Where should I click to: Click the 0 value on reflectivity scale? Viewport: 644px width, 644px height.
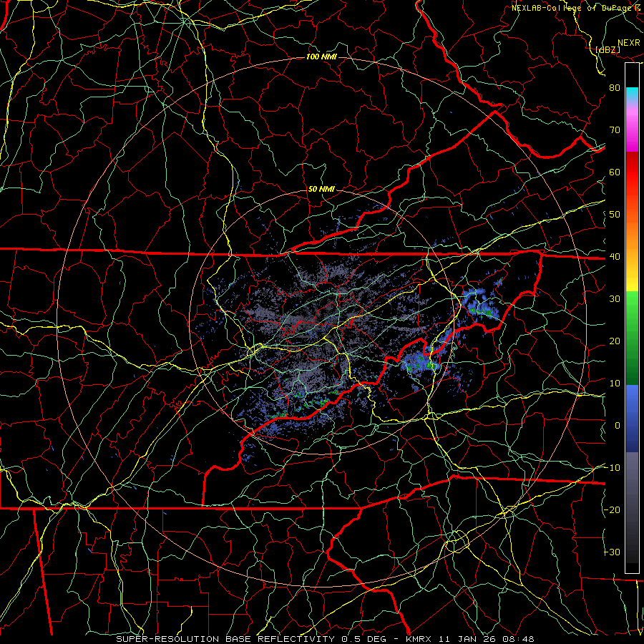[x=618, y=426]
